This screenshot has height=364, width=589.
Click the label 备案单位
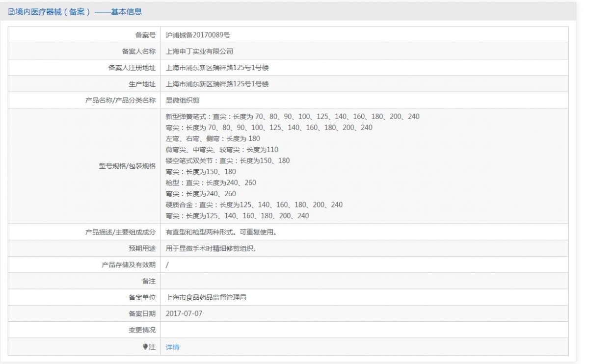point(142,297)
